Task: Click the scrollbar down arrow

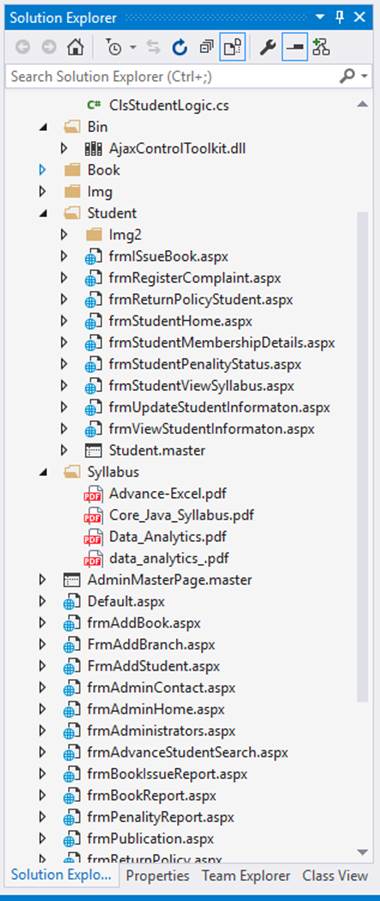Action: (362, 851)
